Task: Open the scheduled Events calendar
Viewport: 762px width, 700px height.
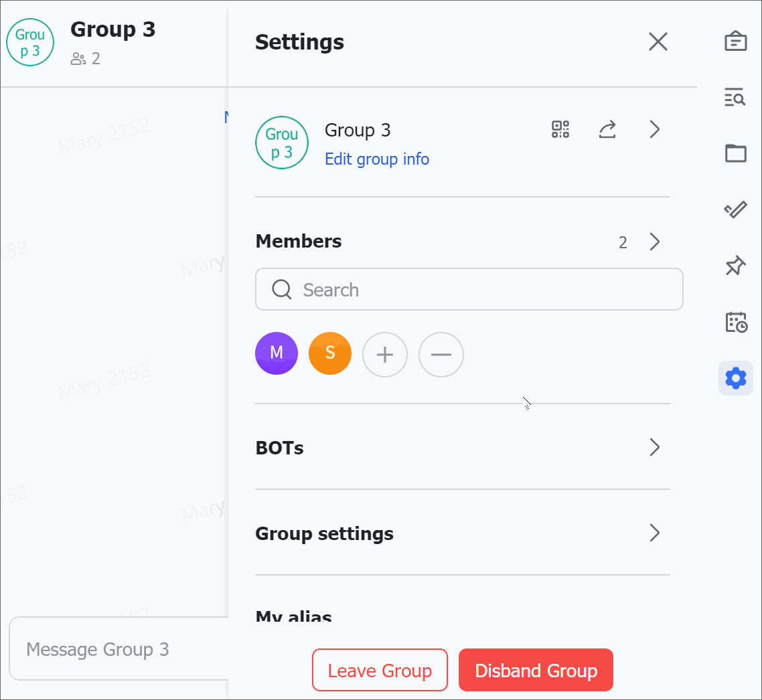Action: pos(735,322)
